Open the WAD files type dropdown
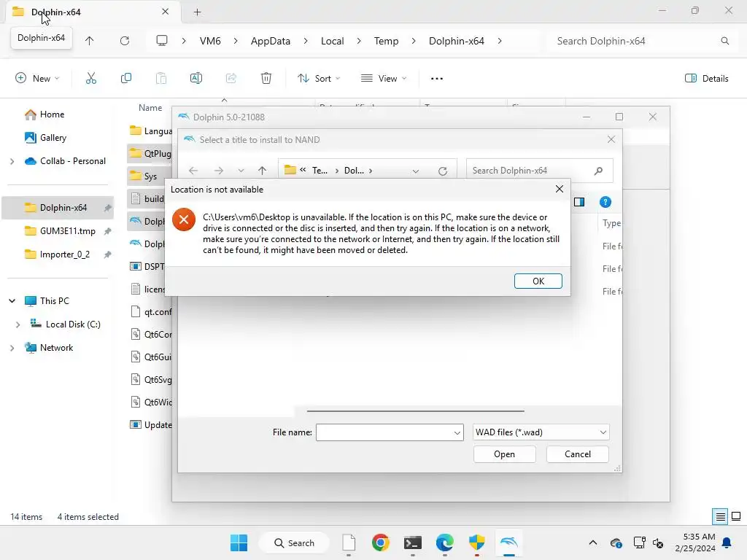This screenshot has width=747, height=560. click(x=541, y=432)
